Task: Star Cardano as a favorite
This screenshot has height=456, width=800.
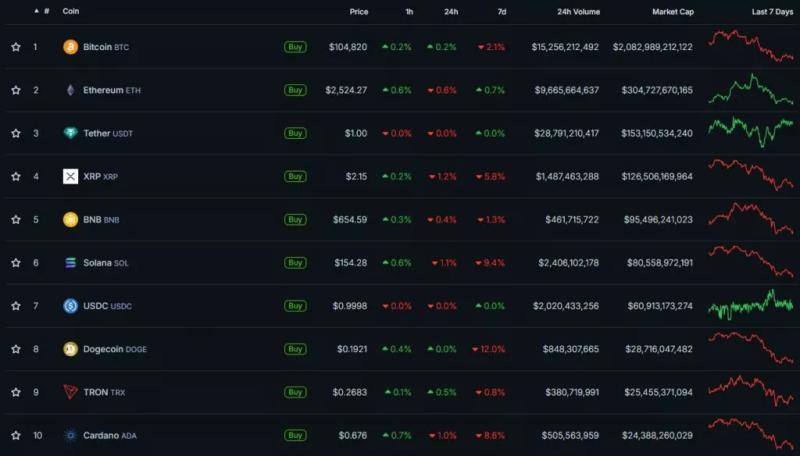Action: [x=16, y=436]
